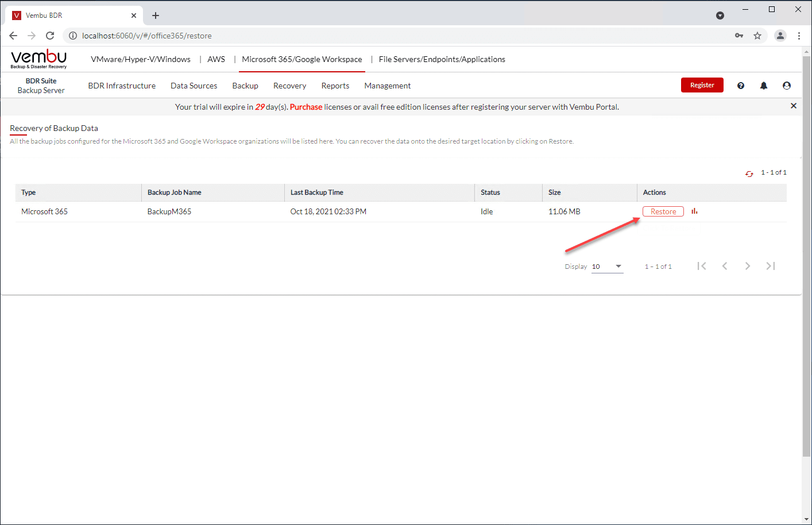Click the browser forward arrow
This screenshot has width=812, height=525.
(x=32, y=36)
